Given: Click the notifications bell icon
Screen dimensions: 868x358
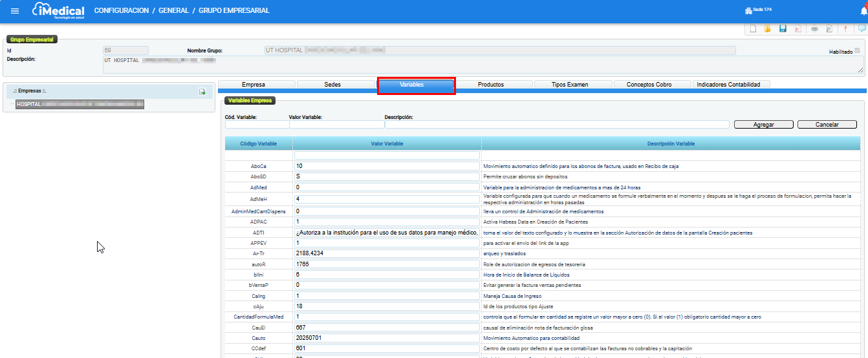Looking at the screenshot, I should [863, 10].
